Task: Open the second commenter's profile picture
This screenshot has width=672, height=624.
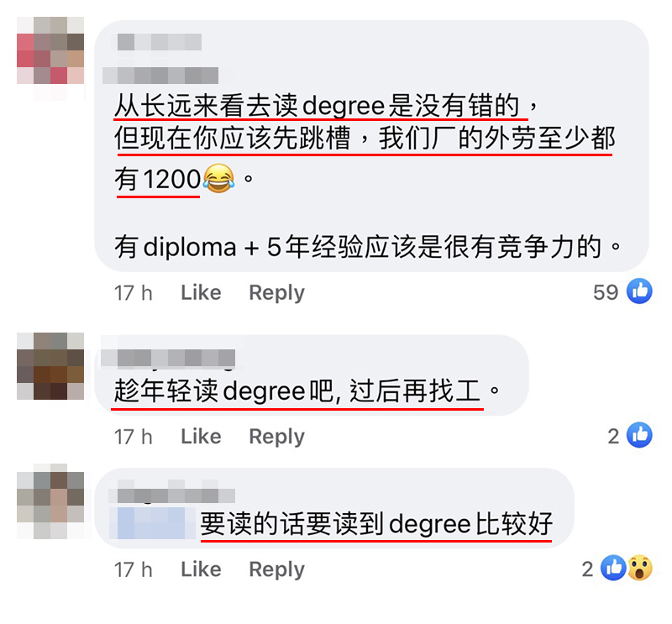Action: click(50, 366)
